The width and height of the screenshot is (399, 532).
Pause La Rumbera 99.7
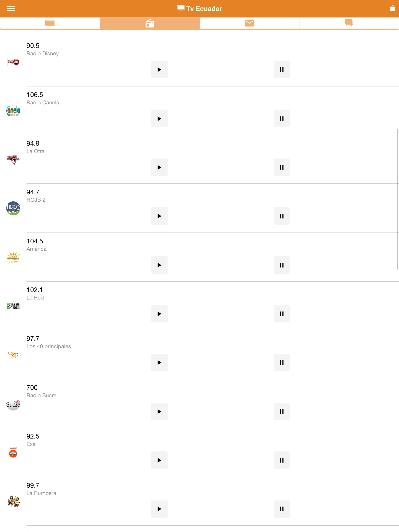[282, 509]
